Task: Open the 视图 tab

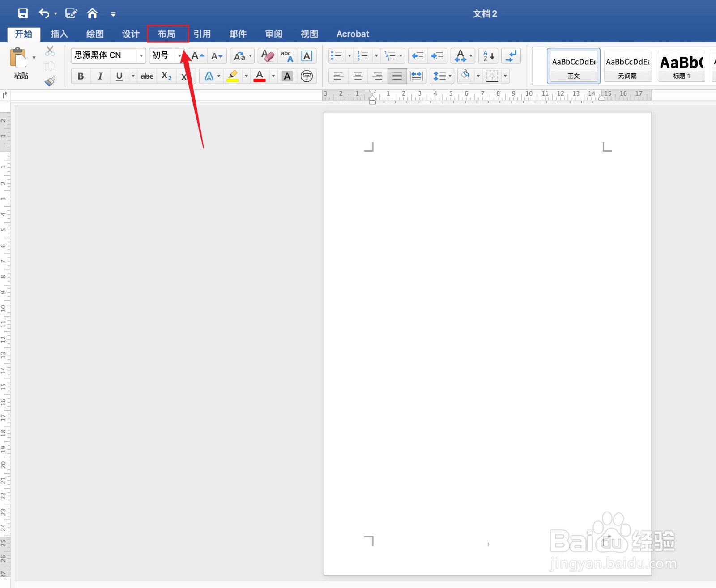Action: click(x=310, y=34)
